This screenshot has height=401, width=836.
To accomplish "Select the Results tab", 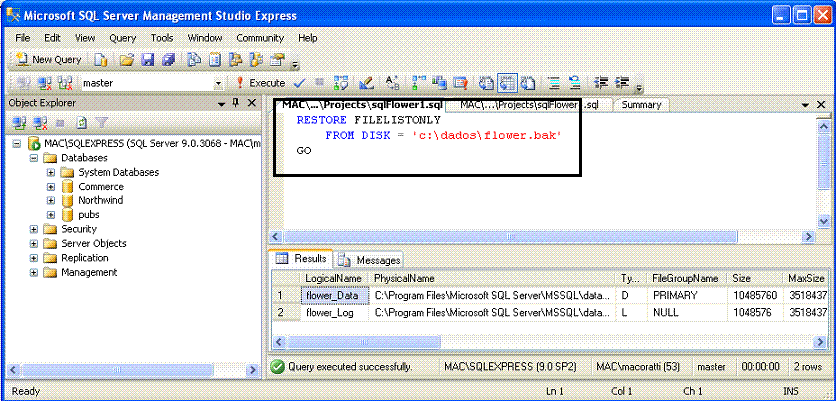I will (302, 259).
